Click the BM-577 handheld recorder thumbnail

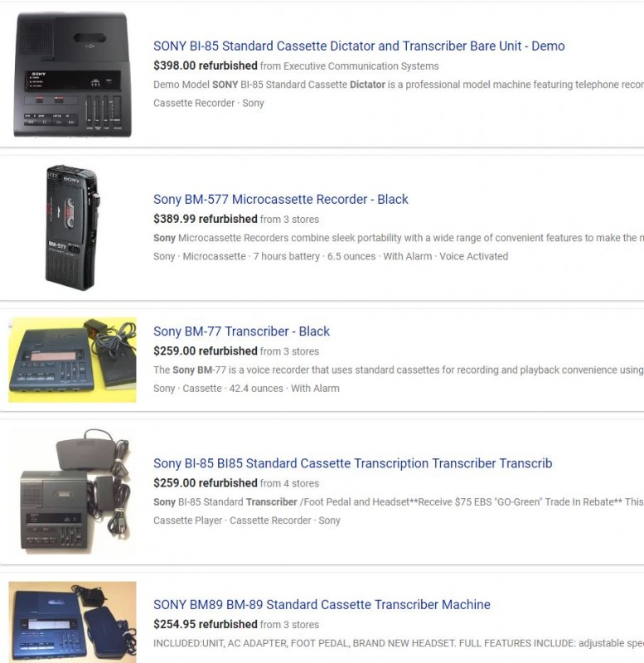[73, 227]
